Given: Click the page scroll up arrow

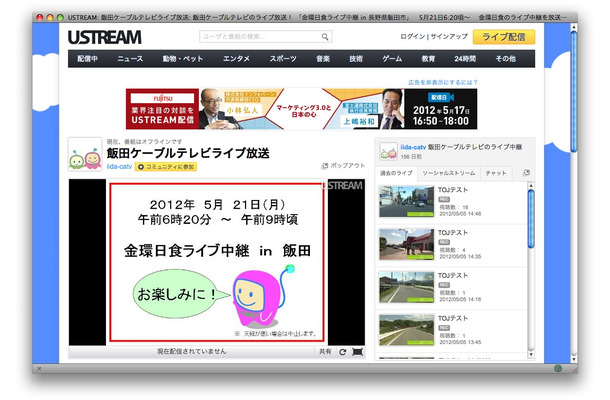Looking at the screenshot, I should coord(573,27).
